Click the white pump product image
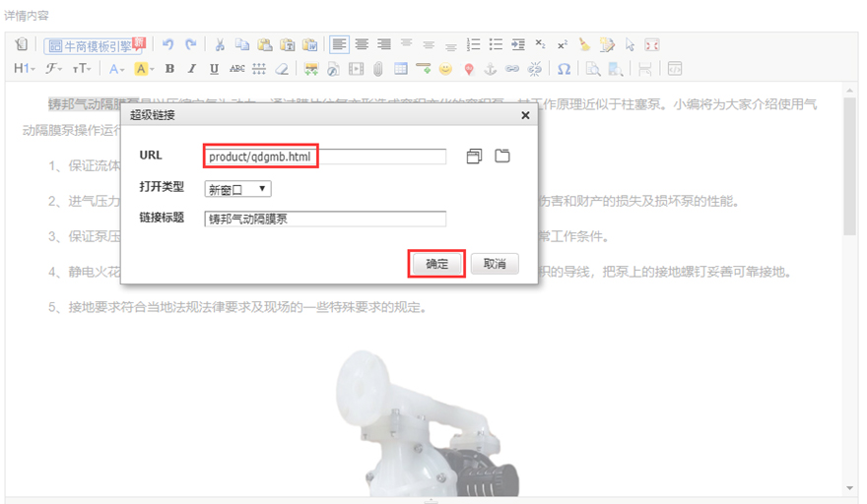This screenshot has width=867, height=504. [429, 422]
